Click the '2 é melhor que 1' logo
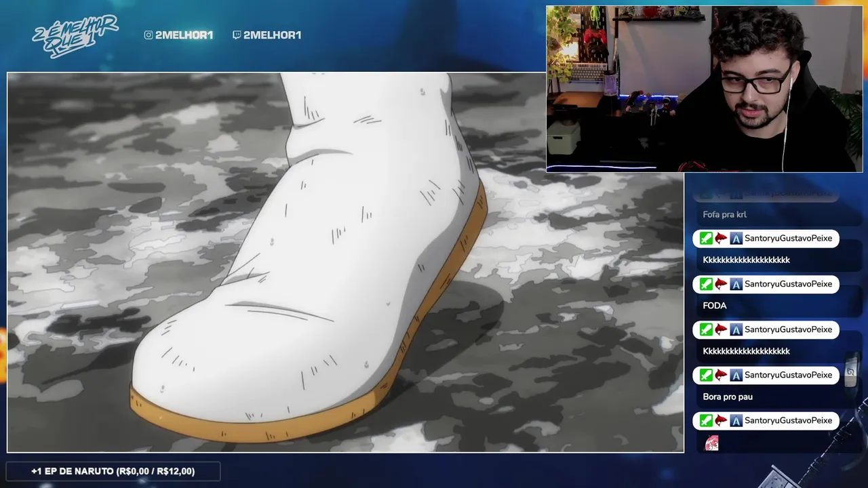The image size is (868, 488). tap(75, 37)
